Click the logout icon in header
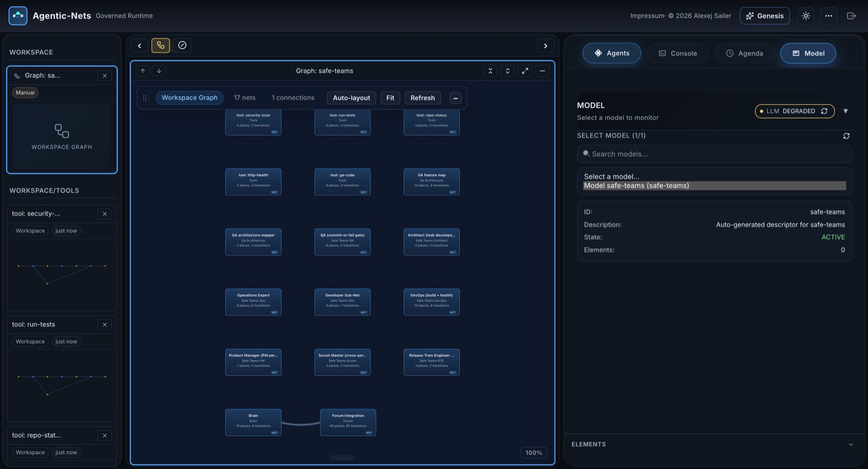Viewport: 868px width, 469px height. pyautogui.click(x=851, y=15)
